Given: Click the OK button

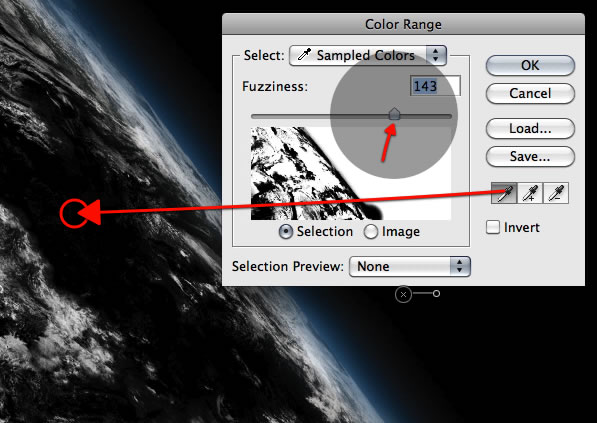Looking at the screenshot, I should pos(530,65).
